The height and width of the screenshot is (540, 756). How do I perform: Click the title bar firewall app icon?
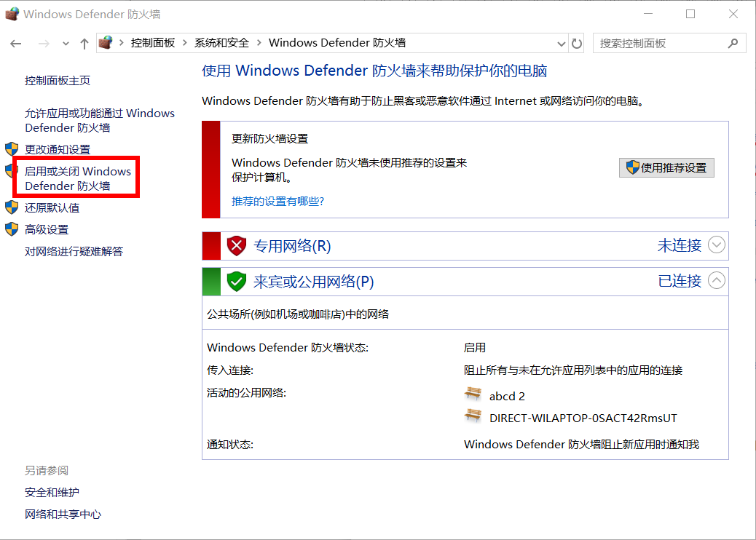[x=12, y=14]
